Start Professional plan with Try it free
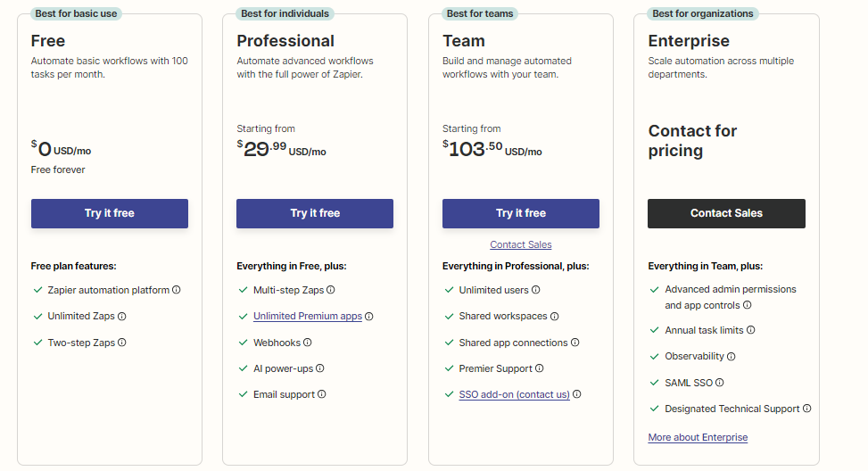The width and height of the screenshot is (868, 471). [x=315, y=213]
